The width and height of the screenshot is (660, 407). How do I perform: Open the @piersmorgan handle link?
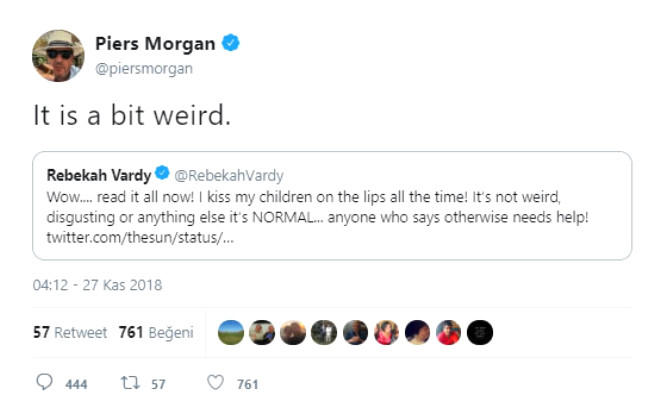coord(143,68)
